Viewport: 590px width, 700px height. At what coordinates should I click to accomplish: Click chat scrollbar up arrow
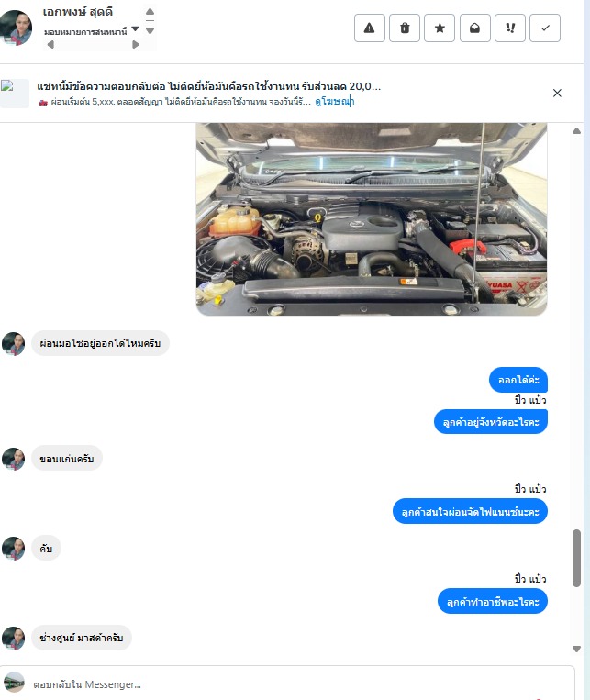[x=576, y=131]
